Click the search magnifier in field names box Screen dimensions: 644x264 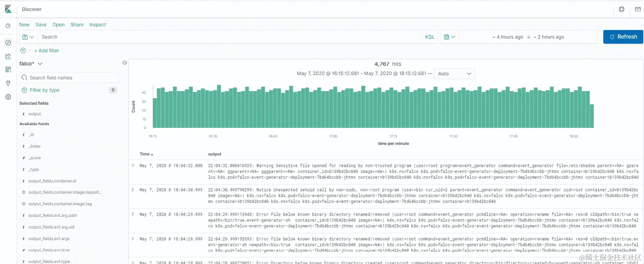point(25,78)
